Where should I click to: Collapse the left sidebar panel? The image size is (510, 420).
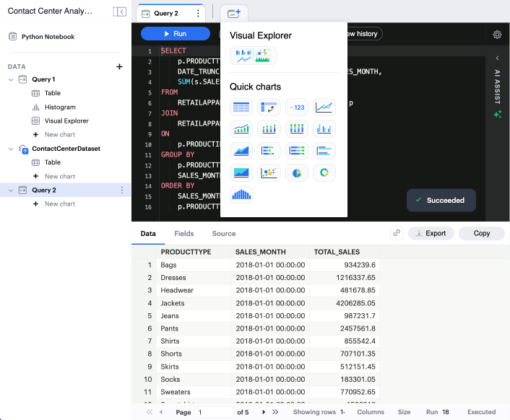[x=120, y=12]
